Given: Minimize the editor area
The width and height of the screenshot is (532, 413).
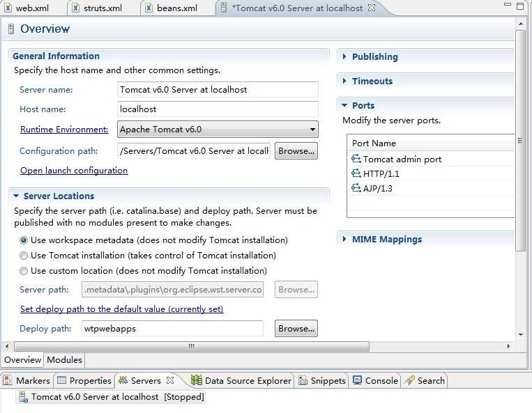Looking at the screenshot, I should tap(508, 4).
